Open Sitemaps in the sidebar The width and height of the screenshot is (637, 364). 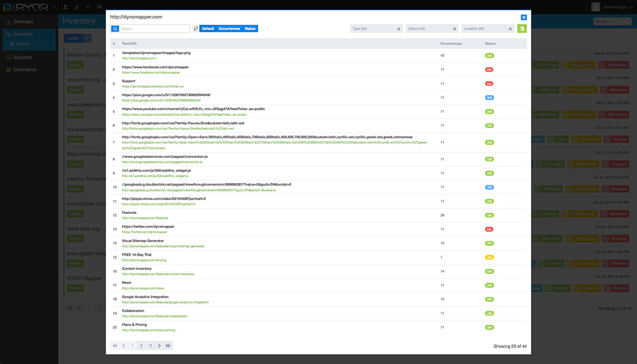[23, 22]
